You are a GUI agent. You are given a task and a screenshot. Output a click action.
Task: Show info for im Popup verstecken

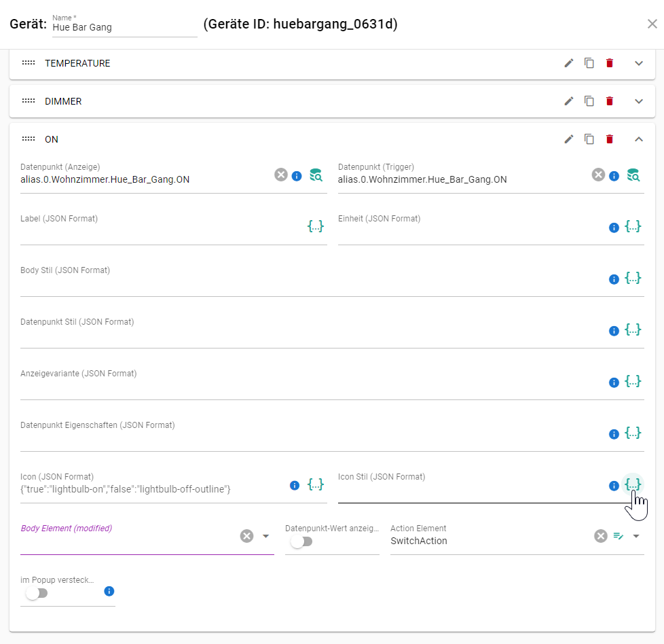tap(109, 592)
